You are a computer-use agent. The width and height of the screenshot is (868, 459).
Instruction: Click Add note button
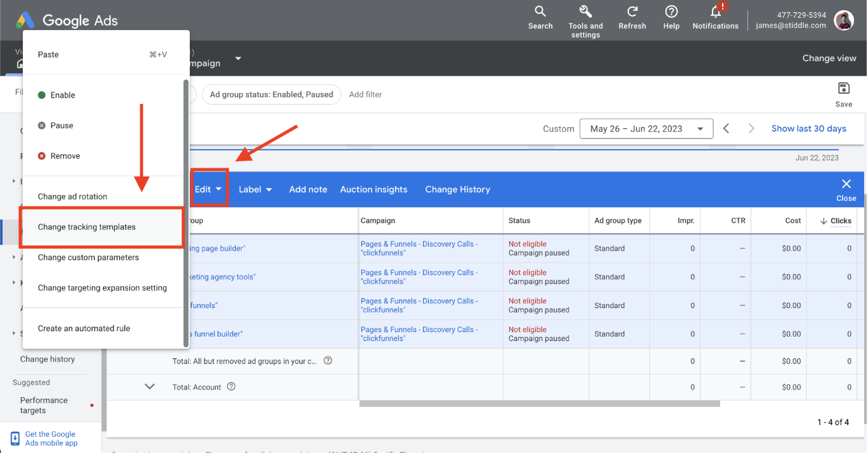pos(308,189)
